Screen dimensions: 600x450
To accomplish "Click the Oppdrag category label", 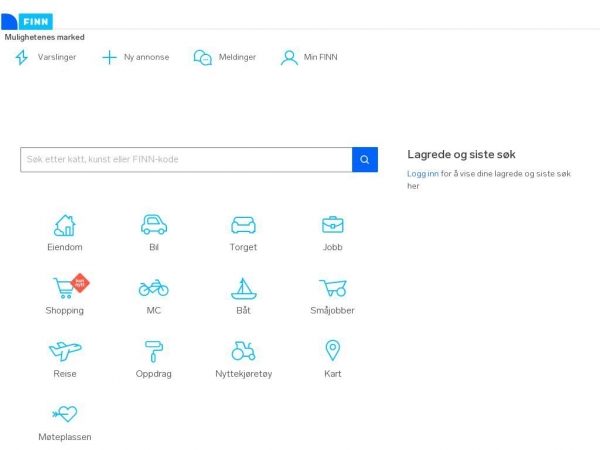I will pos(154,374).
